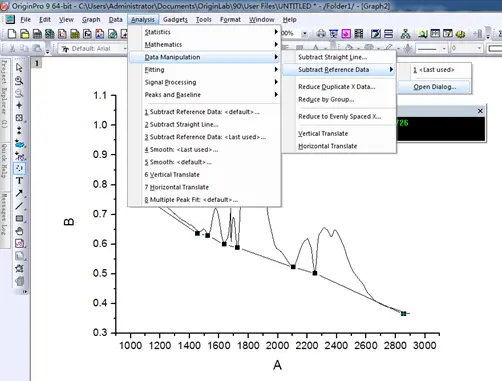
Task: Select the Rotate gear tool
Action: pos(19,269)
